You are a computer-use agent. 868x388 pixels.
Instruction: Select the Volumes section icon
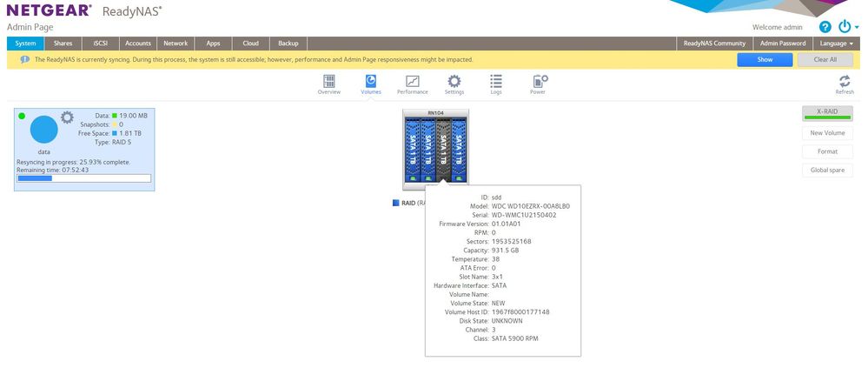pyautogui.click(x=371, y=82)
